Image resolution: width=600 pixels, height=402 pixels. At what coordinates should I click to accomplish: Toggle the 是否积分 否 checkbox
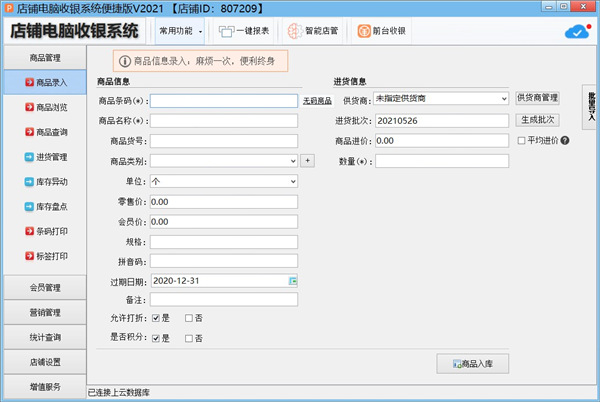click(x=189, y=339)
